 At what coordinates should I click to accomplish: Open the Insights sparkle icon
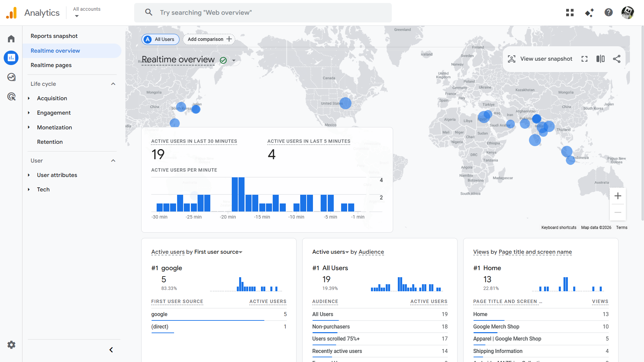pos(589,13)
